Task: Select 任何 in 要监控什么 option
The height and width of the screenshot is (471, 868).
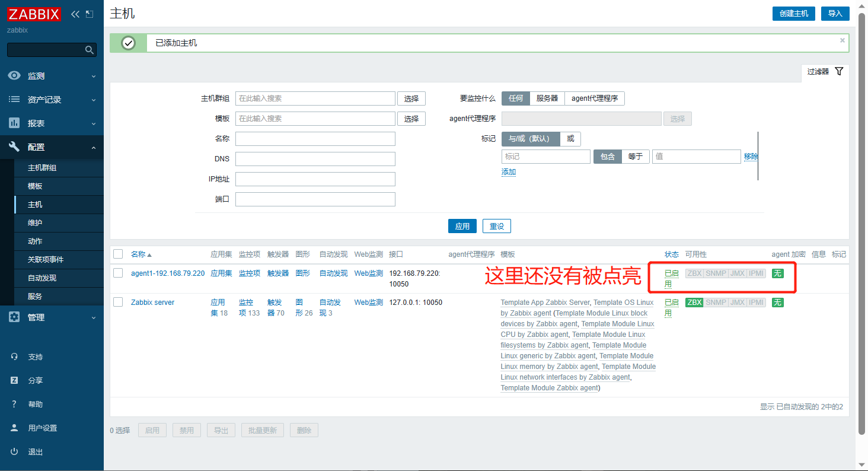Action: click(516, 98)
